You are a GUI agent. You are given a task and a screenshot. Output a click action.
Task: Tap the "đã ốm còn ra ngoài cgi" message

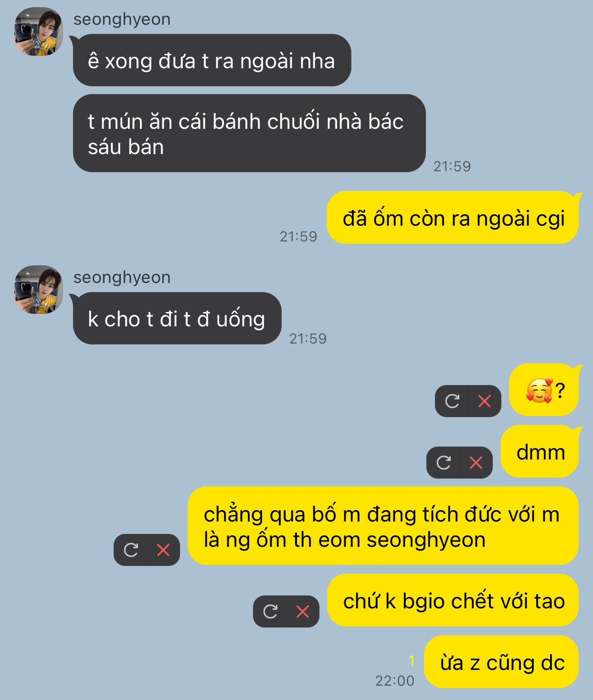click(453, 218)
